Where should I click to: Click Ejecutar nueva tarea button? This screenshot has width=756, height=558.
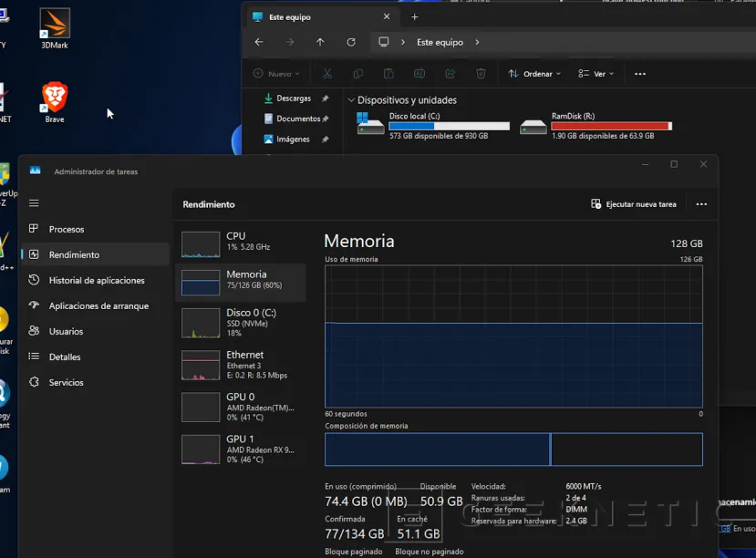pyautogui.click(x=634, y=204)
